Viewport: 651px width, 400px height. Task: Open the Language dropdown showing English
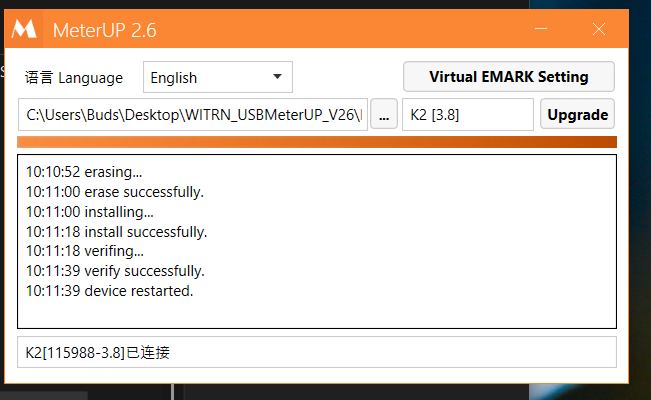coord(217,77)
